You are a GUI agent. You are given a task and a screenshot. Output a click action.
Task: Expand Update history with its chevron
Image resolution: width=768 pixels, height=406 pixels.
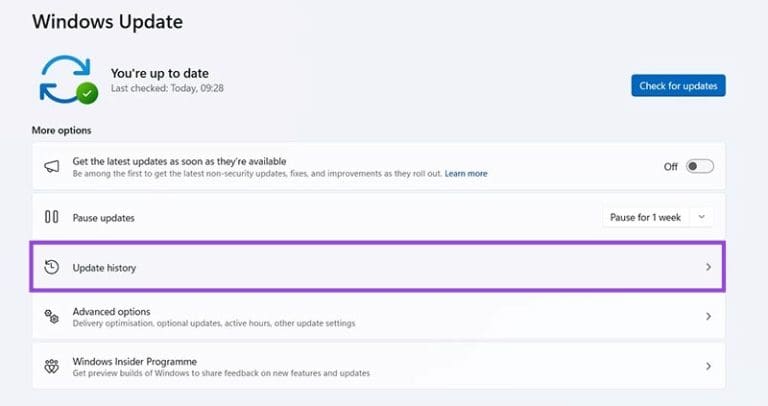pos(708,268)
